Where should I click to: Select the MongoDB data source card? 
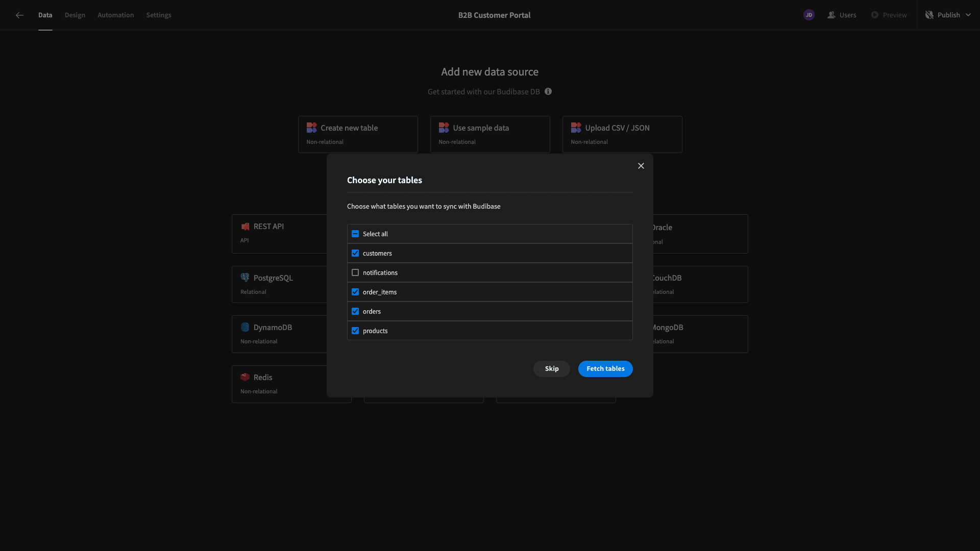pyautogui.click(x=700, y=334)
